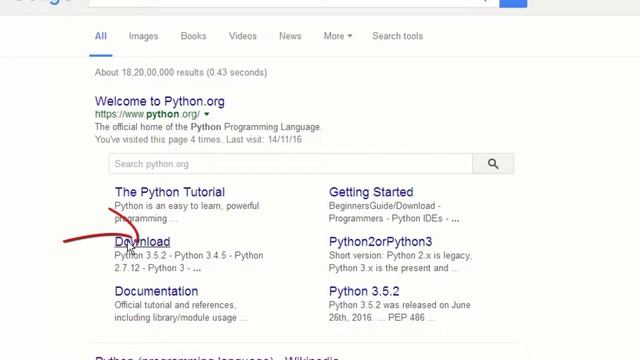Open the Python 3.5.2 link
The image size is (640, 360).
364,291
